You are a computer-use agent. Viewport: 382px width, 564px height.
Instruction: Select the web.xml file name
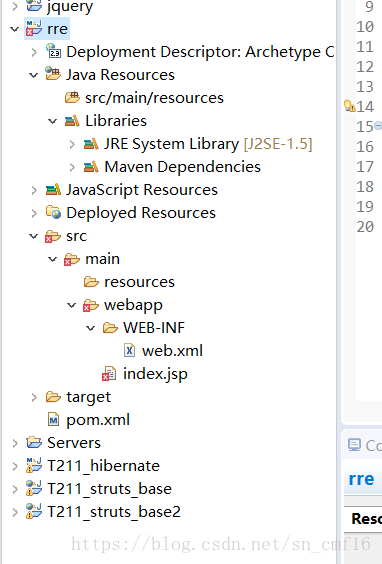[172, 351]
